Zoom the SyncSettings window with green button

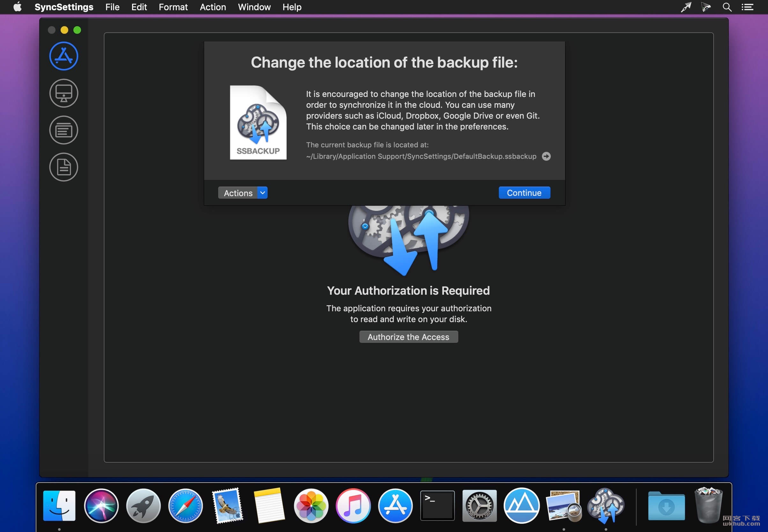[77, 30]
